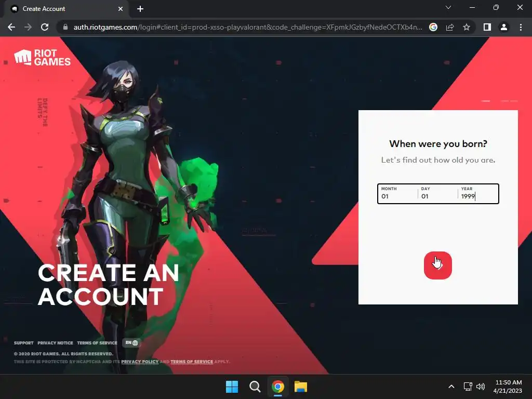The height and width of the screenshot is (399, 532).
Task: Open volume control tray icon
Action: pos(481,387)
